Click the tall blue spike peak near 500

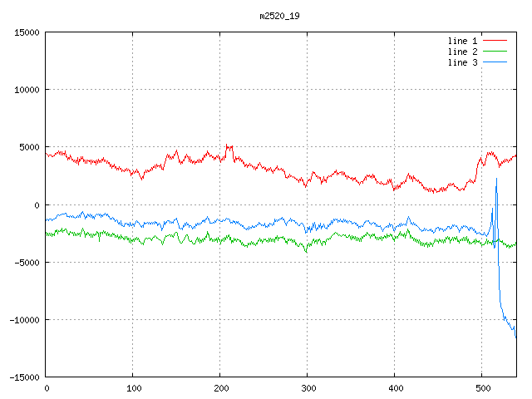pos(496,179)
